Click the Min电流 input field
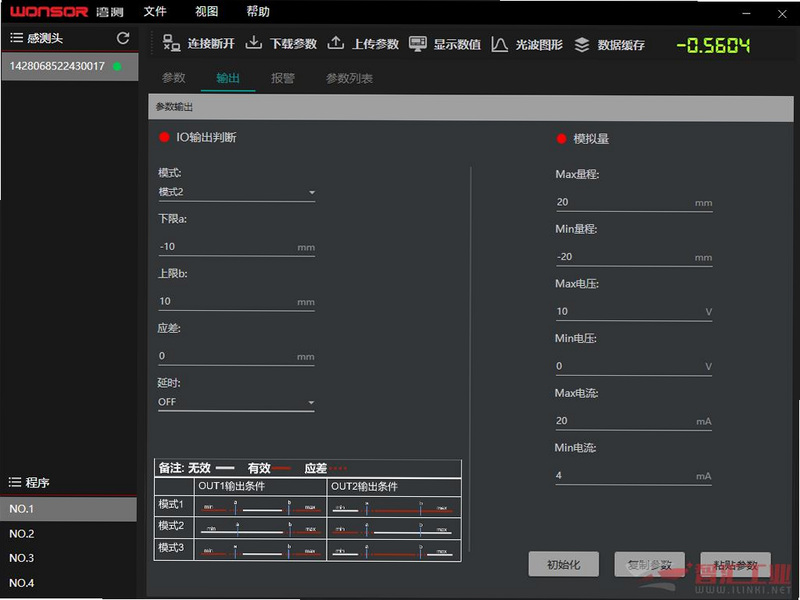Image resolution: width=800 pixels, height=600 pixels. pos(634,475)
